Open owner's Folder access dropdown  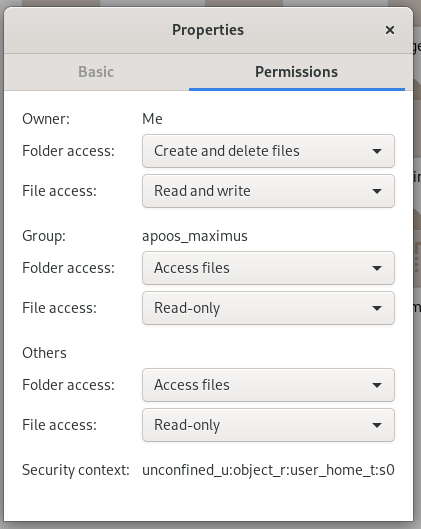click(268, 151)
